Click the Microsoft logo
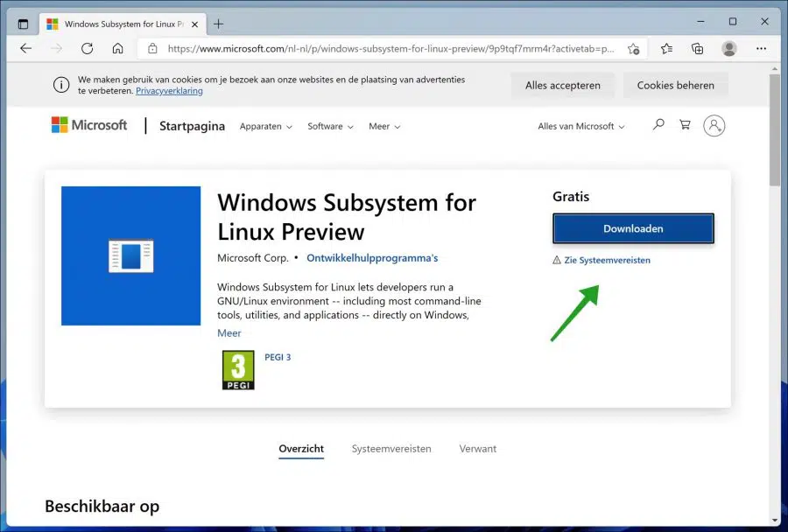The width and height of the screenshot is (788, 532). coord(89,125)
